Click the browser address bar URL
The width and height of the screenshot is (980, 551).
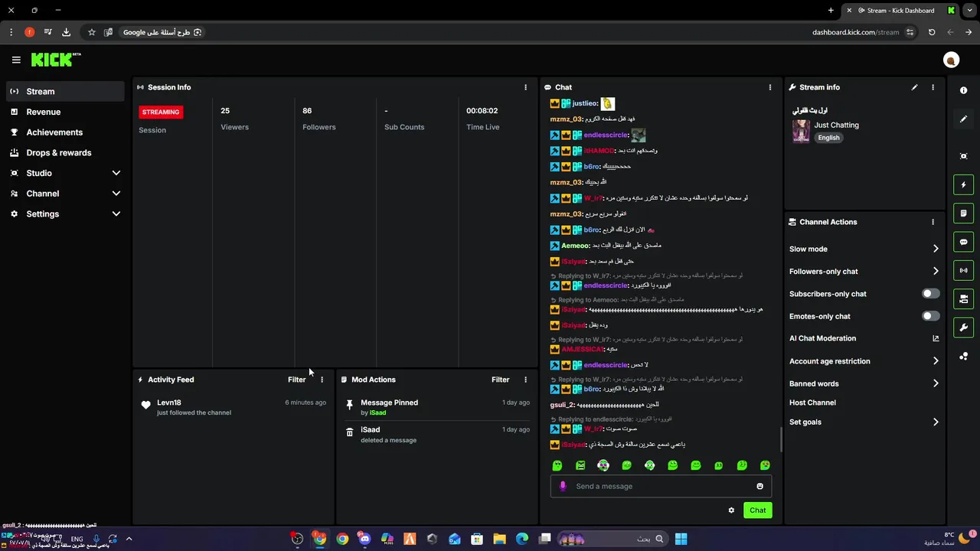pyautogui.click(x=855, y=32)
